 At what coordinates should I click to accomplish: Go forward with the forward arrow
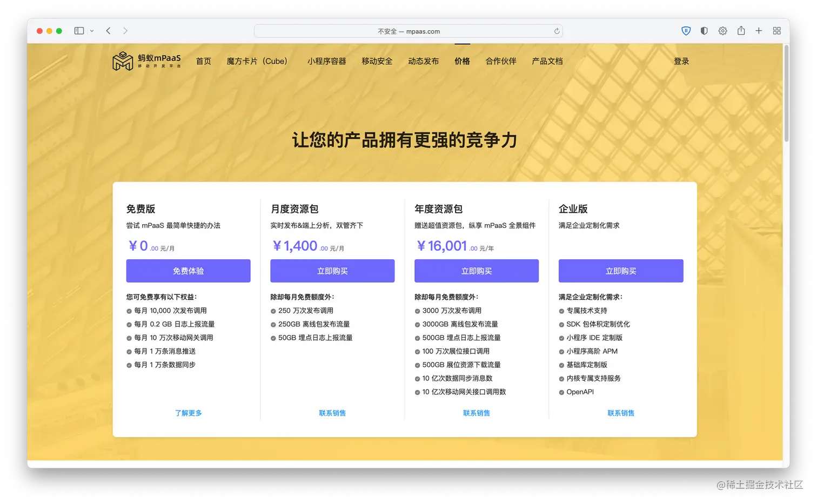point(125,31)
